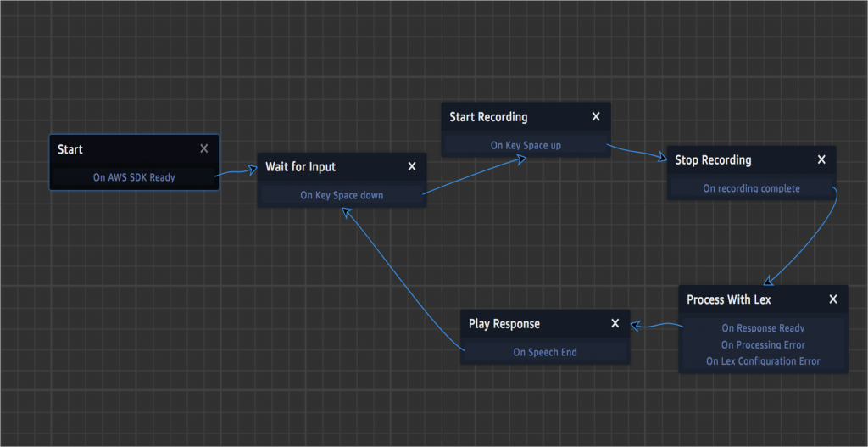
Task: Select the Play Response state title
Action: click(x=504, y=323)
